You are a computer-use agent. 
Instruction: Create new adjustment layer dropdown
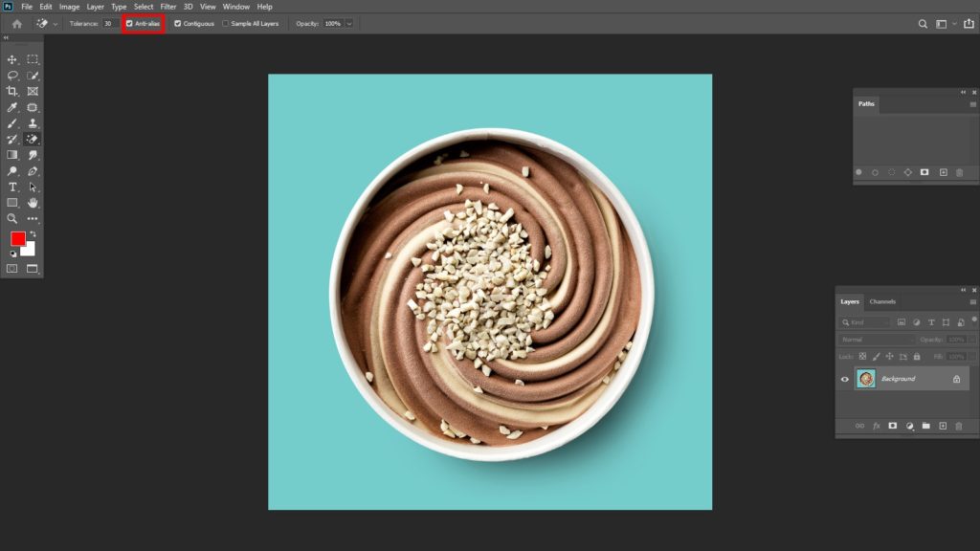click(x=909, y=426)
